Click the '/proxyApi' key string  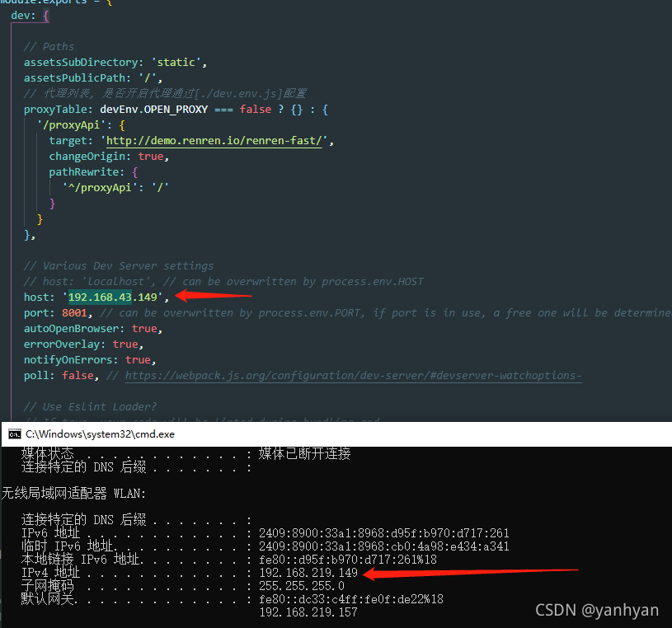click(x=71, y=125)
